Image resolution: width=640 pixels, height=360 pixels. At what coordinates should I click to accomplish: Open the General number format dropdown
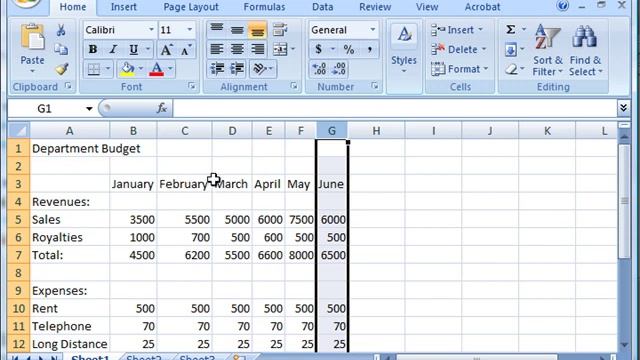click(373, 30)
